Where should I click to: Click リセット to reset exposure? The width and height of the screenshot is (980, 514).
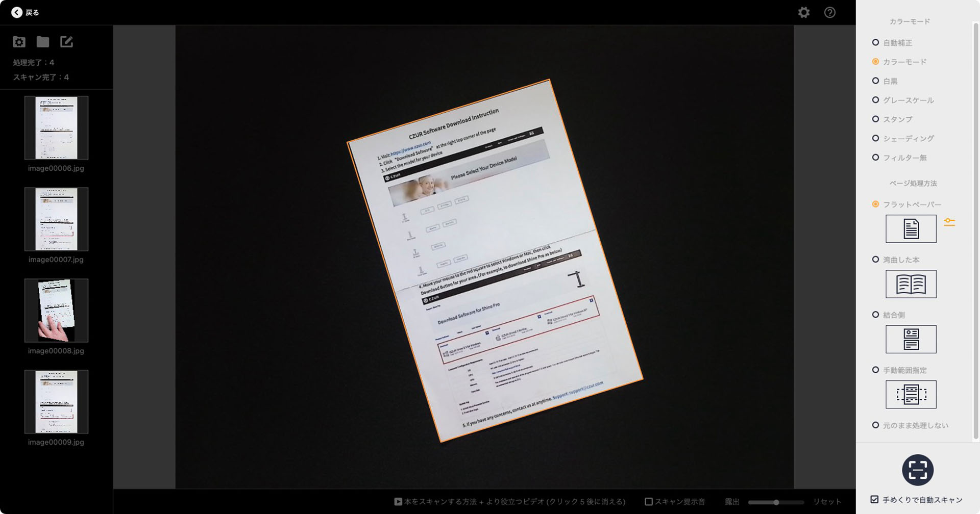tap(827, 502)
